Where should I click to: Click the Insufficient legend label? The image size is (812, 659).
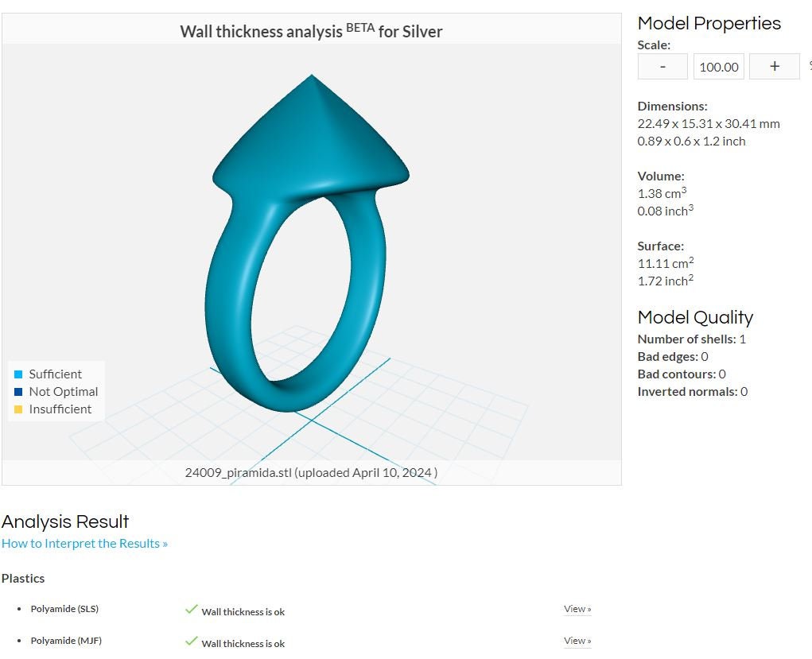60,409
